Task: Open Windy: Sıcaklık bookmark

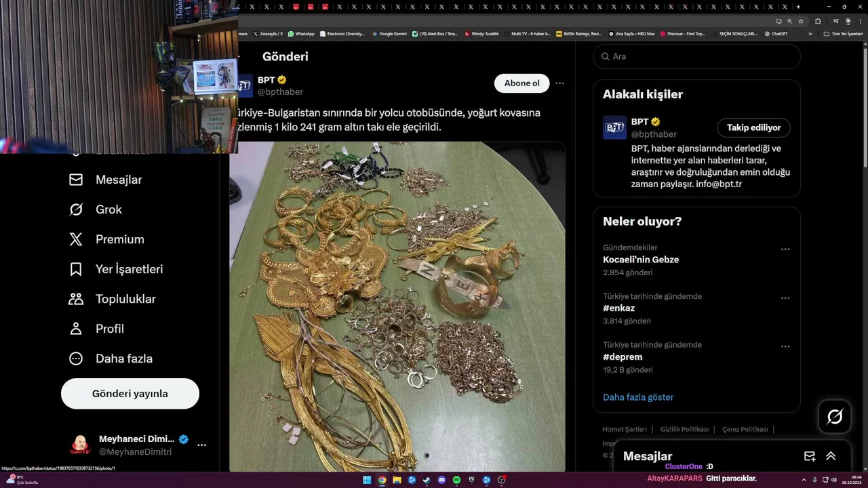Action: pos(481,33)
